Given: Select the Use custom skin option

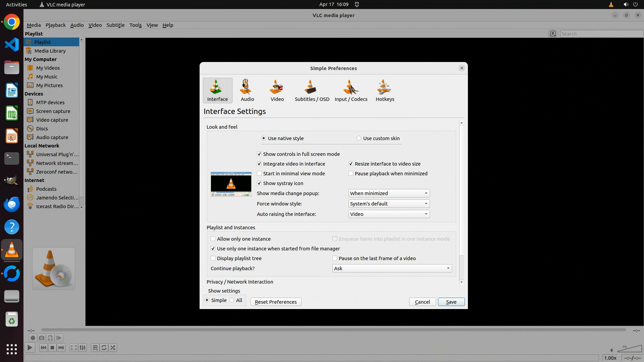Looking at the screenshot, I should point(359,138).
